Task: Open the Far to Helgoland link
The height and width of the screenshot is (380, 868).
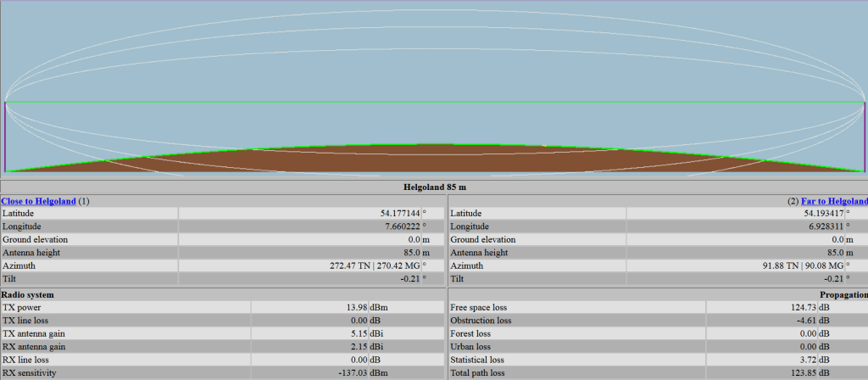Action: tap(835, 201)
